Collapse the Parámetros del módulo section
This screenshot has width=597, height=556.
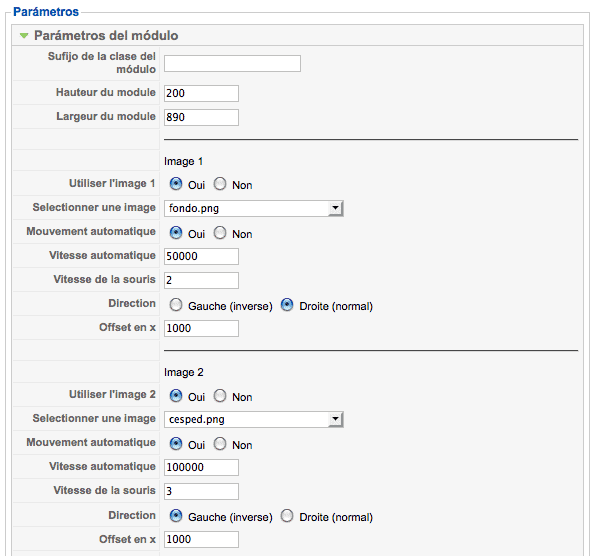tap(24, 36)
